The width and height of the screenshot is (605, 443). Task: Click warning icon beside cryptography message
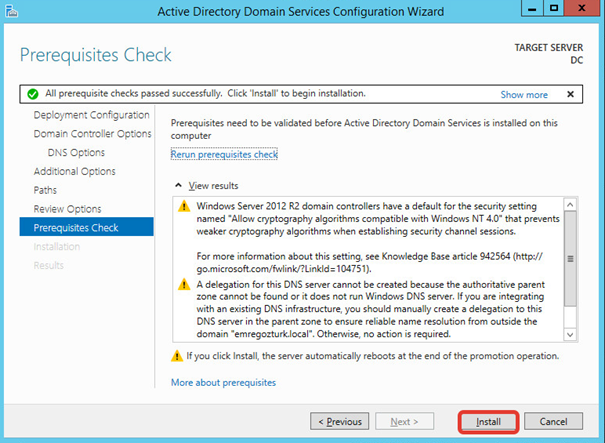coord(184,206)
